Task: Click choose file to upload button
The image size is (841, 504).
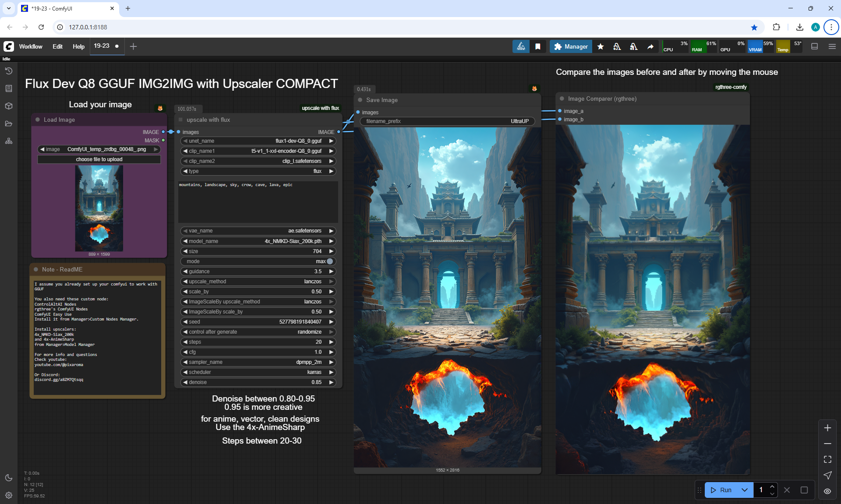Action: click(x=99, y=159)
